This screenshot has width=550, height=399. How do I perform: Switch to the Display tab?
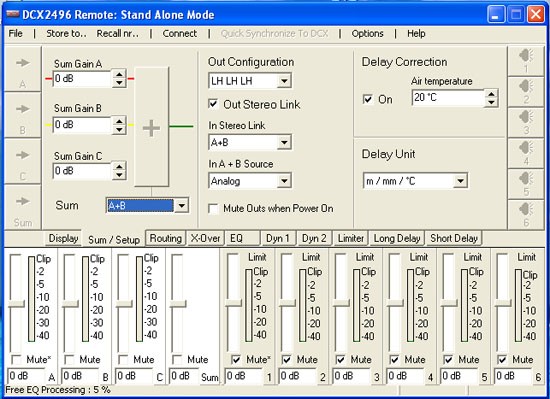pyautogui.click(x=63, y=238)
